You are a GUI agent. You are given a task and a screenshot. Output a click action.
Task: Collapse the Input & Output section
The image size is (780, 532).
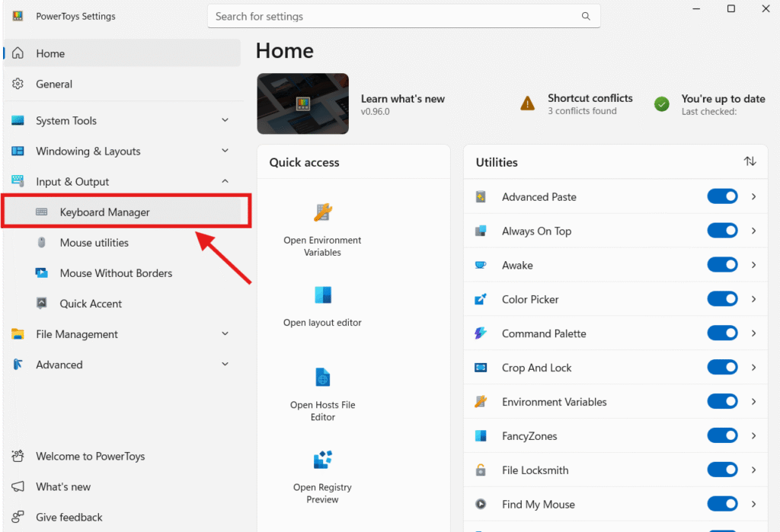point(225,181)
